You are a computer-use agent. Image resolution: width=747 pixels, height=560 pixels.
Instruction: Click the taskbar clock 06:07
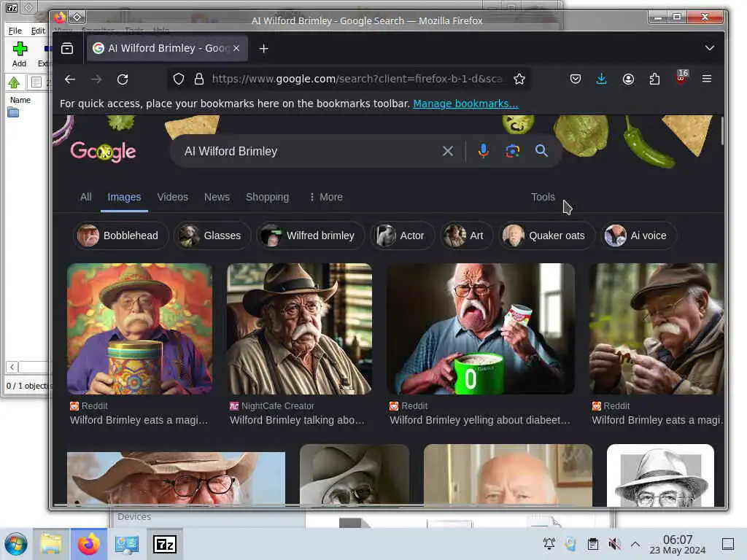coord(678,544)
